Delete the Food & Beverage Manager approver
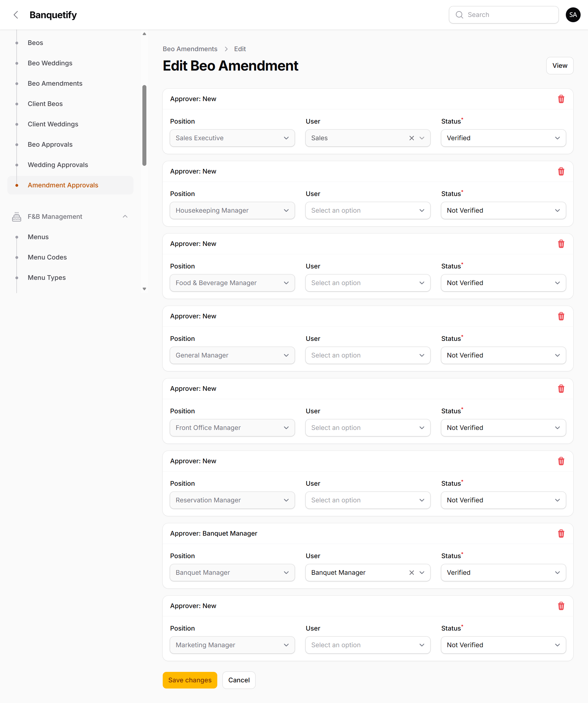The image size is (588, 703). point(561,244)
